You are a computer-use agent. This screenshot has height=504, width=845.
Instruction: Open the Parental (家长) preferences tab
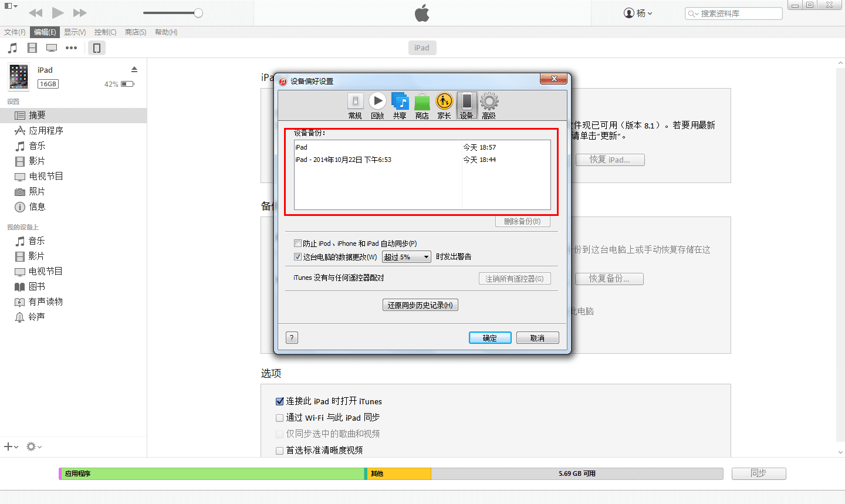tap(444, 106)
